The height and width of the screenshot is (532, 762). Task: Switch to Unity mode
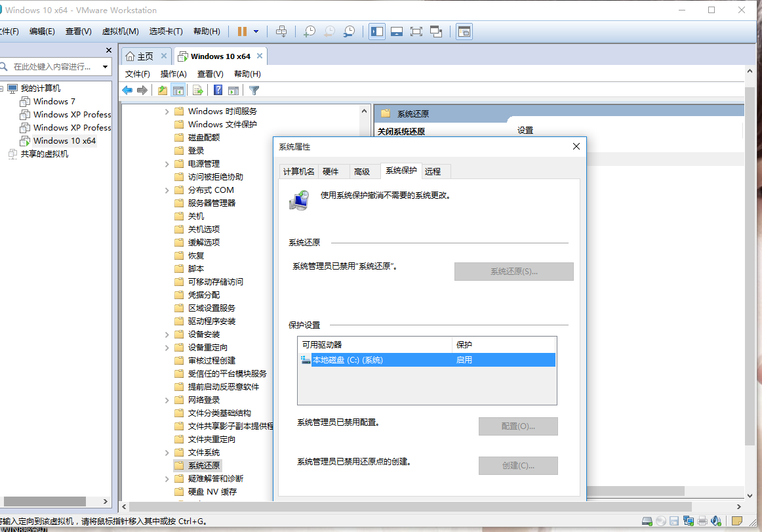pos(436,31)
